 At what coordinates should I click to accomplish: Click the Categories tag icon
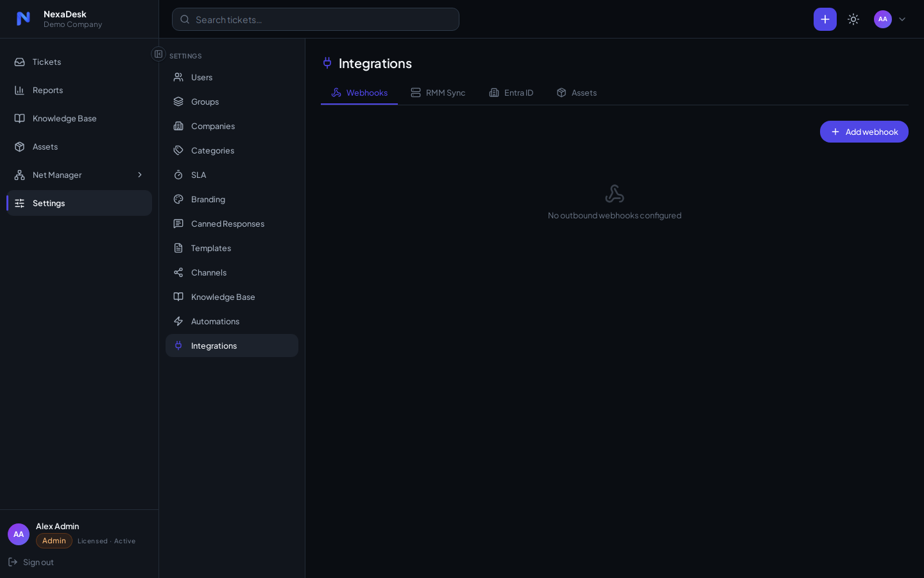(178, 150)
